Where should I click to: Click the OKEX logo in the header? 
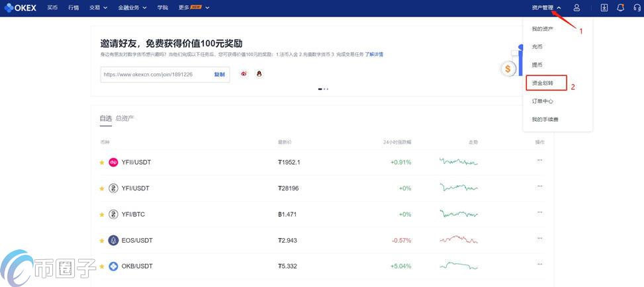point(19,8)
